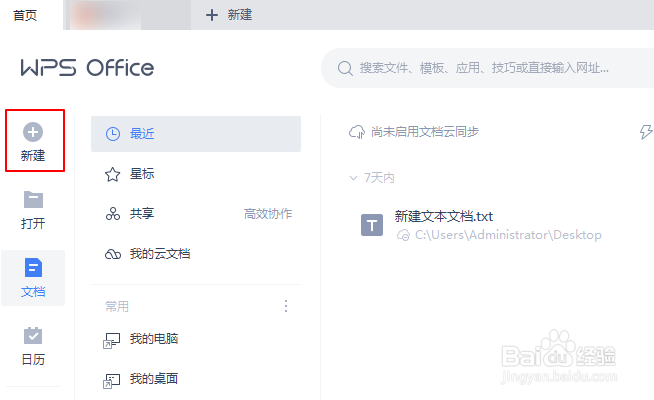The image size is (654, 400).
Task: Switch to the 首页 tab
Action: (25, 15)
